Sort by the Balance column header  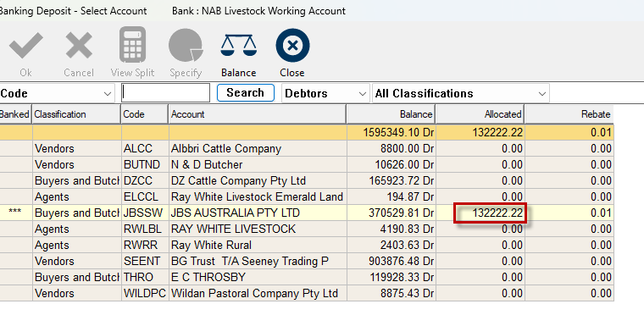click(x=390, y=113)
